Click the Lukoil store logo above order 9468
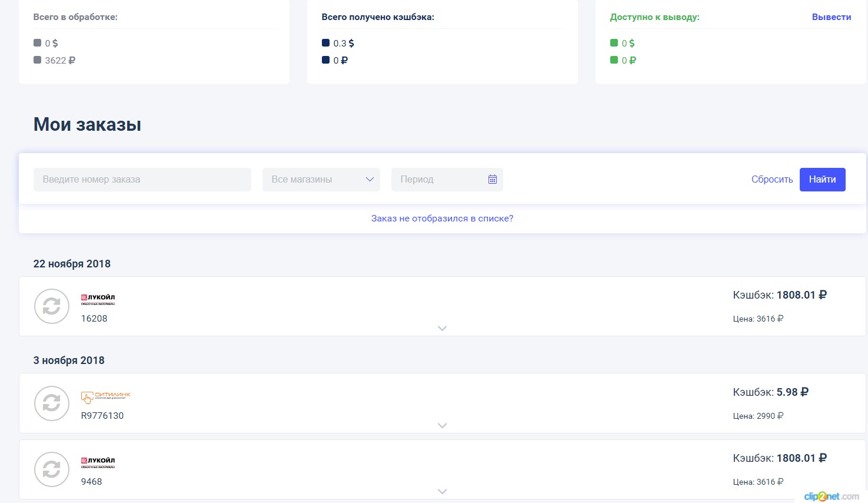Image resolution: width=868 pixels, height=503 pixels. (x=98, y=462)
